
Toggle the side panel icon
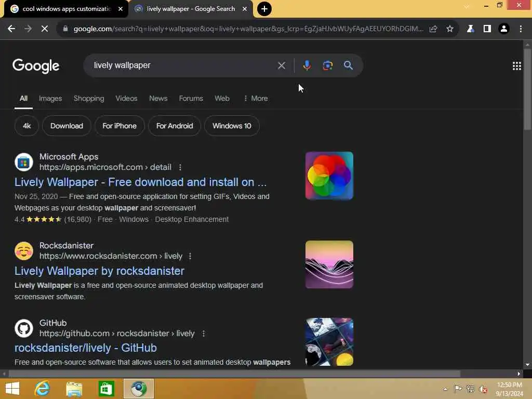487,29
